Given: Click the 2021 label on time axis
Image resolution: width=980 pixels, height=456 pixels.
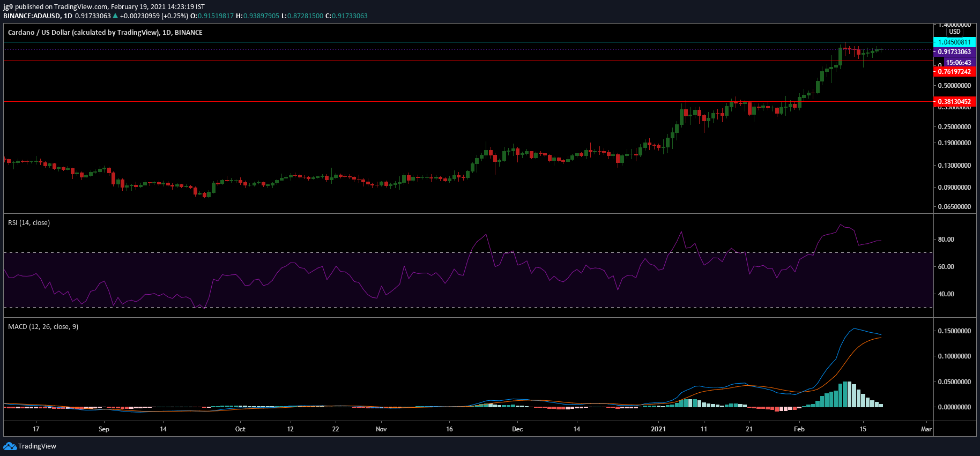Looking at the screenshot, I should (658, 429).
